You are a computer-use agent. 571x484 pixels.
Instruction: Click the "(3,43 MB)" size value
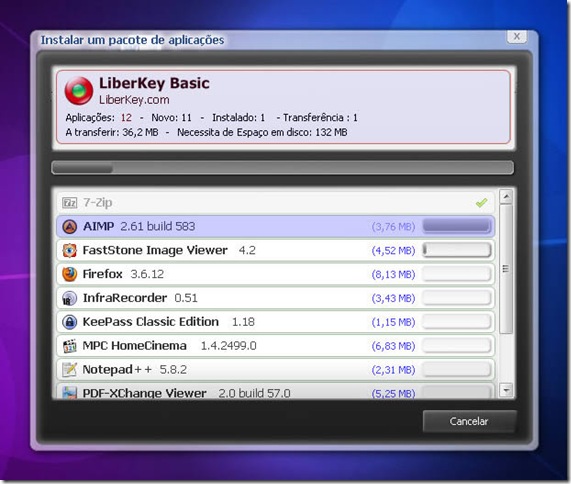393,299
